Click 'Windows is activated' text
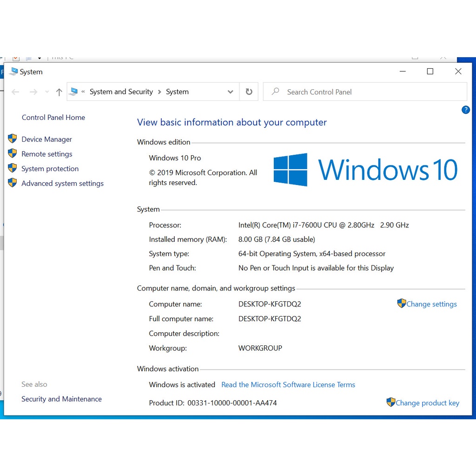476x476 pixels. (182, 384)
